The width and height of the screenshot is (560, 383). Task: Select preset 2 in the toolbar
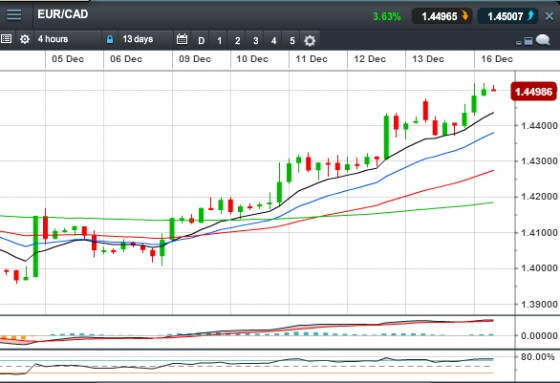point(238,40)
